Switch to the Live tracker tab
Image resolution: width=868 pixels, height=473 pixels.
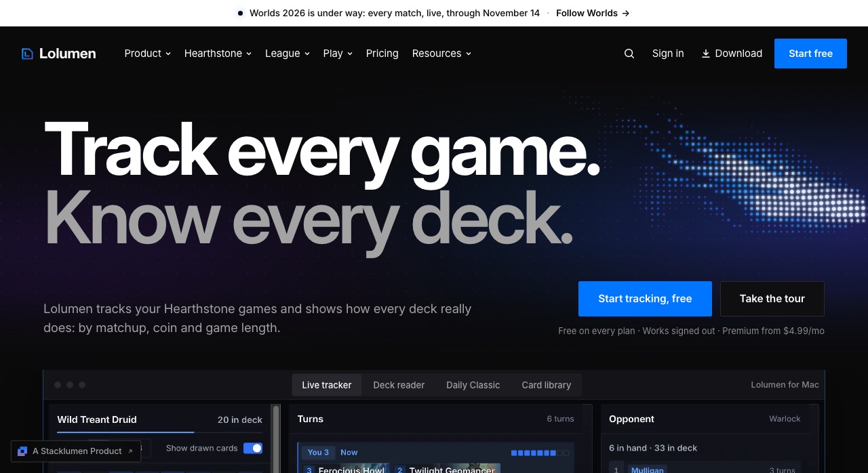(327, 385)
